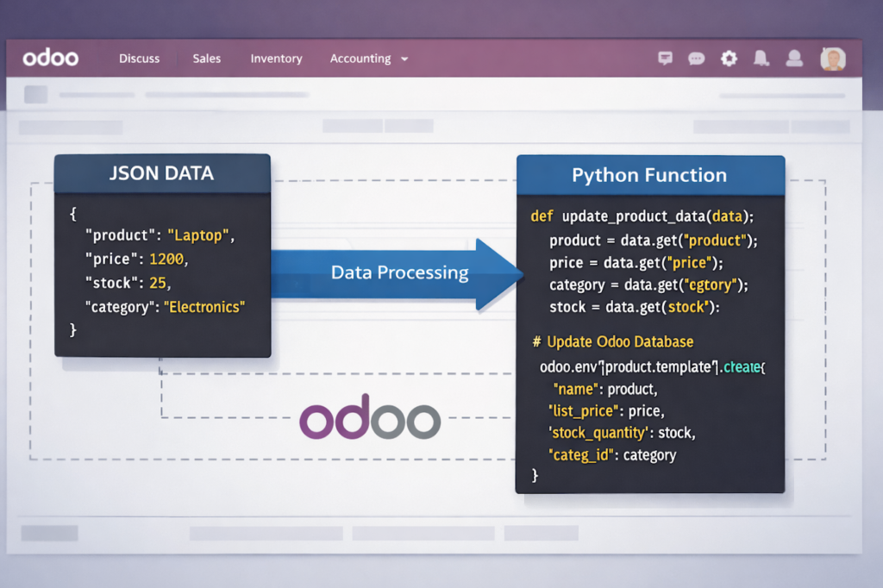The width and height of the screenshot is (883, 588).
Task: Open the Accounting menu dropdown chevron
Action: (x=404, y=59)
